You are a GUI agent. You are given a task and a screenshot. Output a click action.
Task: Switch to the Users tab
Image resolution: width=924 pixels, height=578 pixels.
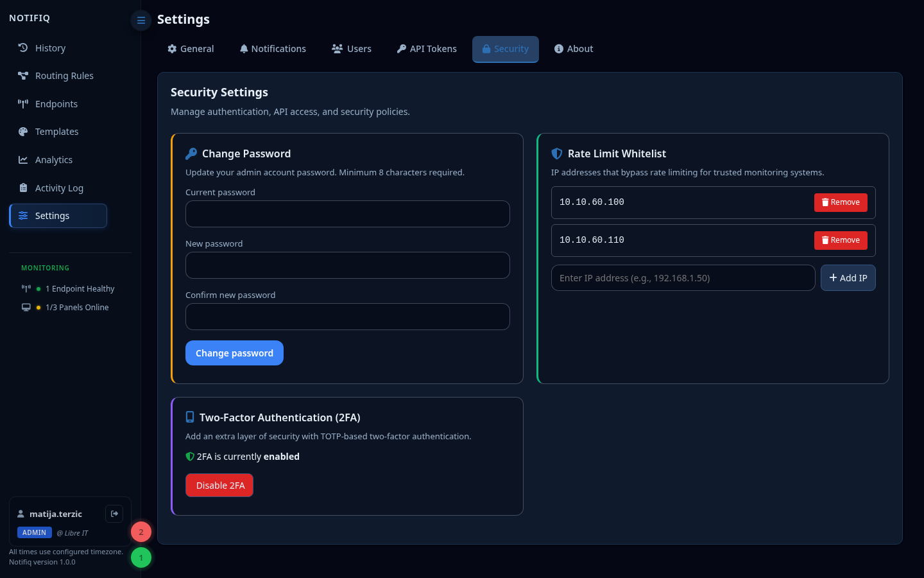[x=352, y=49]
